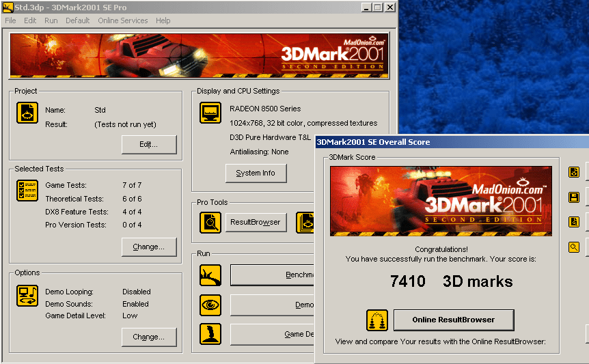This screenshot has width=589, height=364.
Task: Open the Default menu
Action: pos(77,20)
